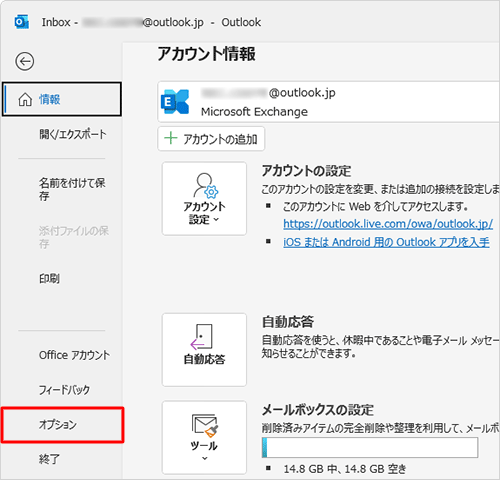Image resolution: width=500 pixels, height=480 pixels.
Task: Click the メールボックスの設定 heading
Action: (x=318, y=410)
